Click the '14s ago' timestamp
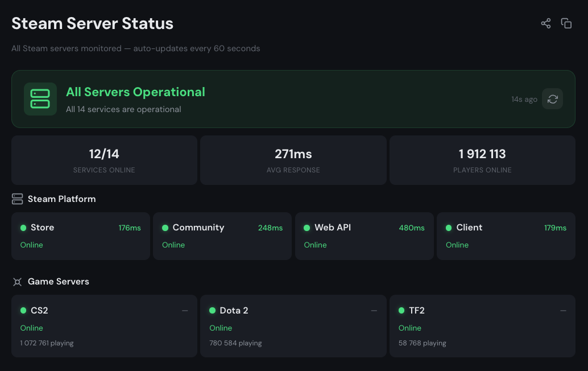588x371 pixels. pos(524,100)
